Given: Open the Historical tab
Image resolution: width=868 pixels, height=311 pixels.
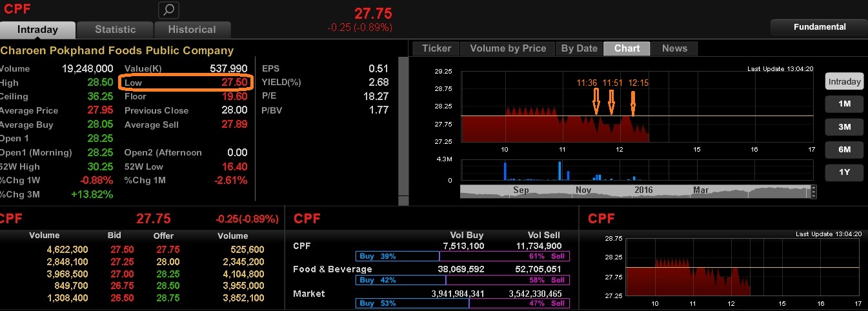Looking at the screenshot, I should (x=192, y=30).
